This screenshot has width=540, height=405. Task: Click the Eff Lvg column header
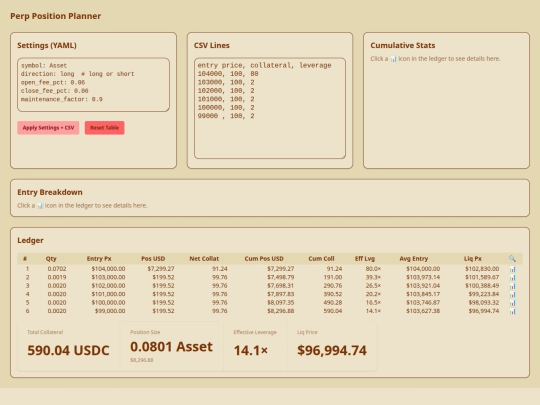365,259
